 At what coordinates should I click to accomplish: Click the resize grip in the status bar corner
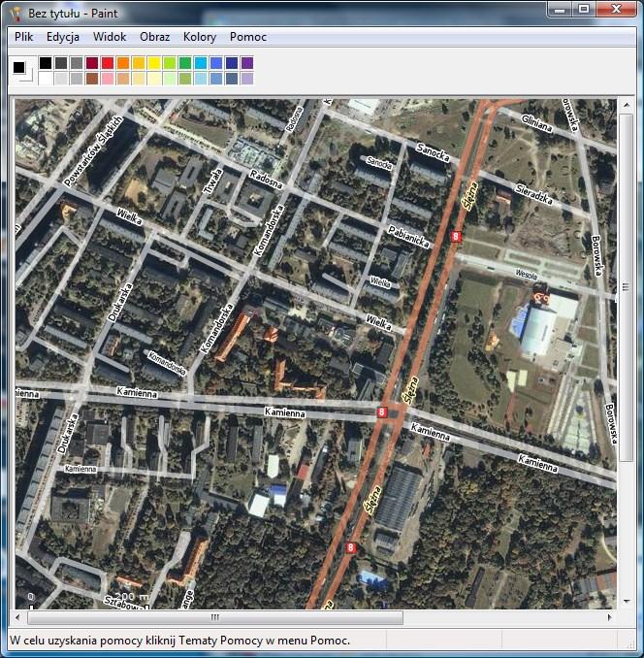[x=631, y=643]
